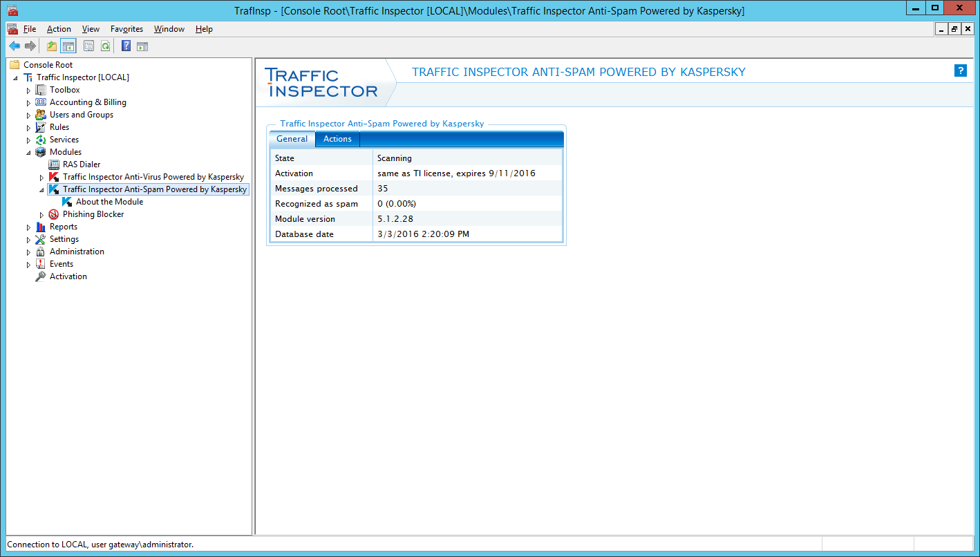Click the blue Help toolbar icon
This screenshot has height=557, width=980.
126,46
